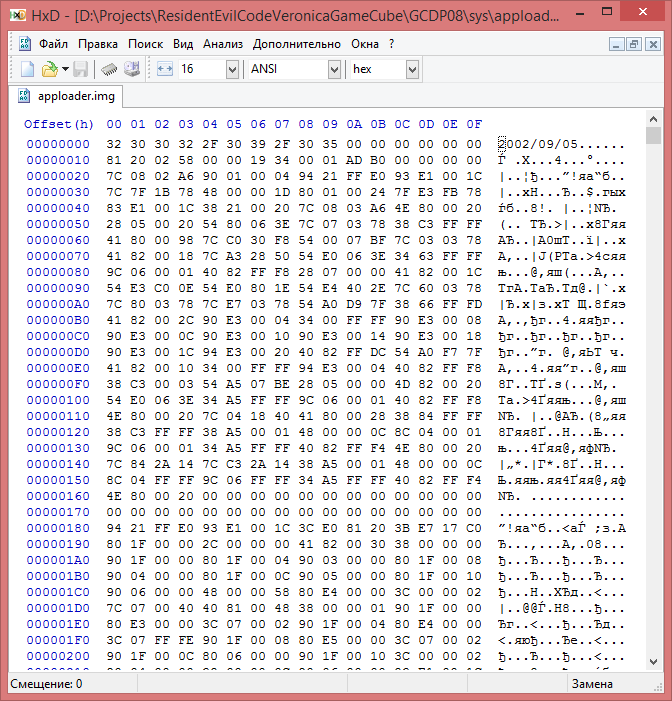Maximize the HxD main window

click(607, 12)
